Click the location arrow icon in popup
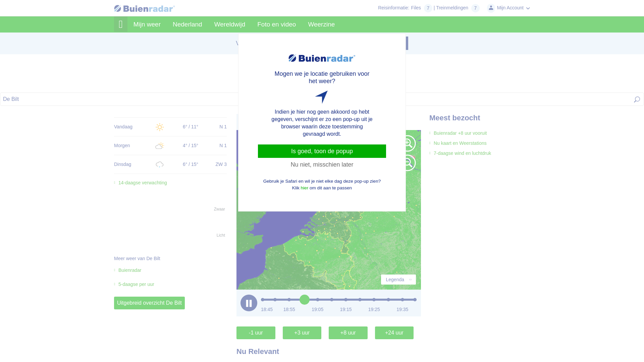 [x=321, y=97]
